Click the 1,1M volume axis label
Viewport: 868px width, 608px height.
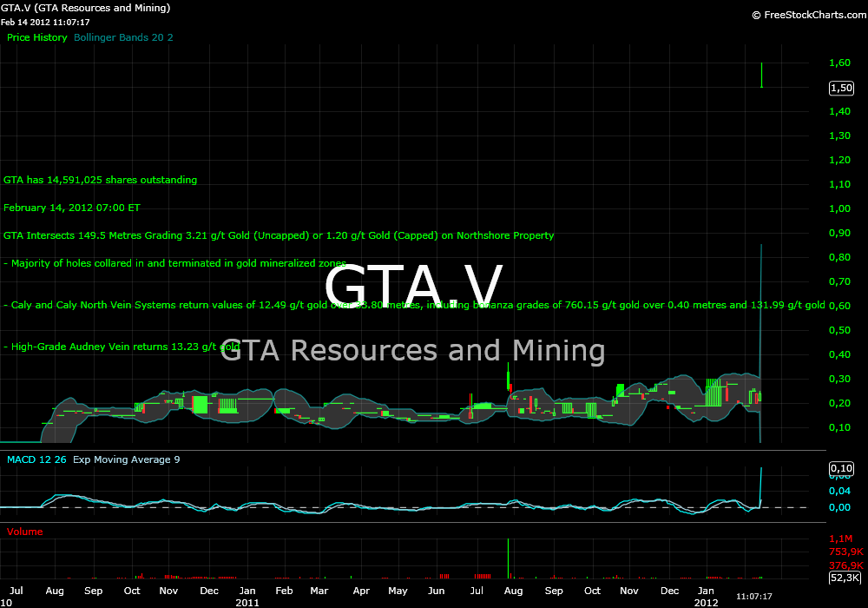[x=841, y=539]
